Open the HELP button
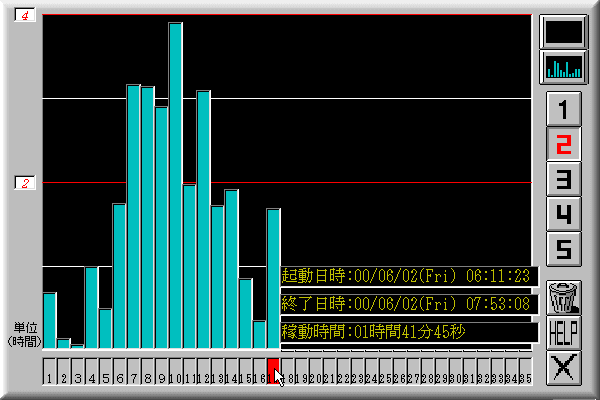 click(564, 333)
